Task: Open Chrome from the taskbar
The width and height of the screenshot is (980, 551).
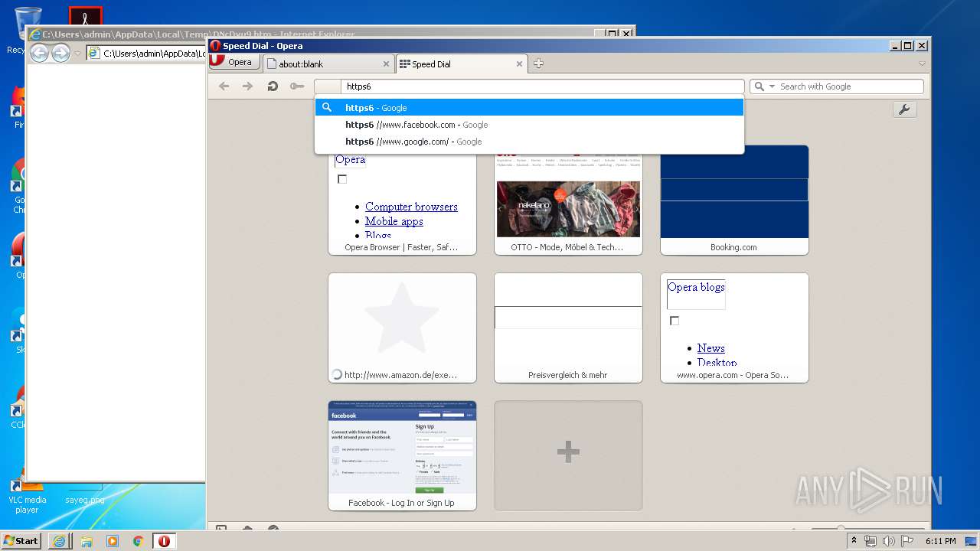Action: [138, 541]
